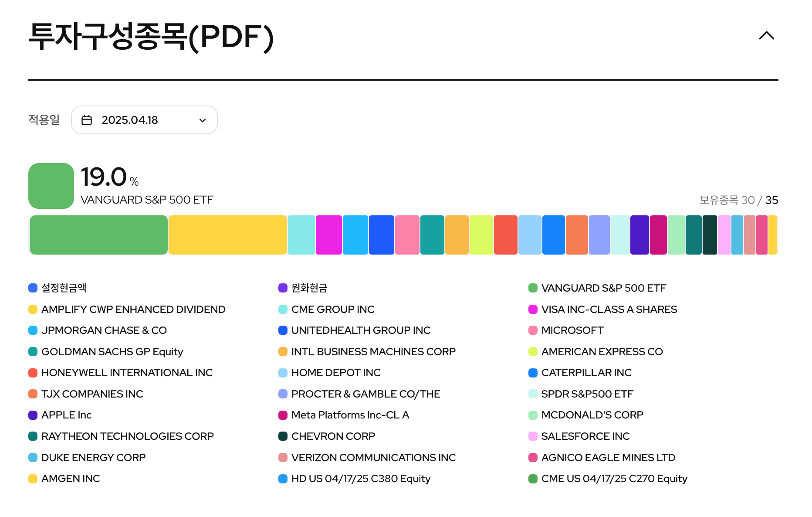Screen dimensions: 812x517
Task: Click the 투자구성종목(PDF) heading
Action: [x=151, y=37]
